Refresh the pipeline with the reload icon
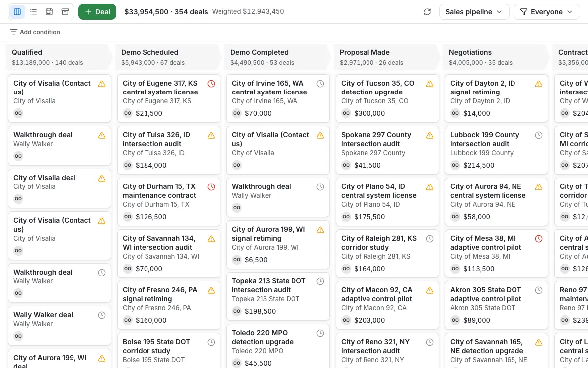588x368 pixels. [427, 12]
